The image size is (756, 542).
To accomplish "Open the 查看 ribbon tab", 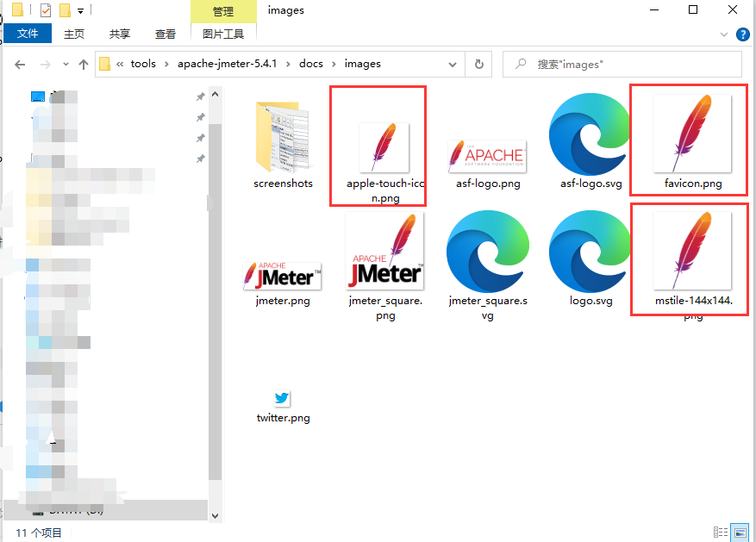I will point(165,34).
